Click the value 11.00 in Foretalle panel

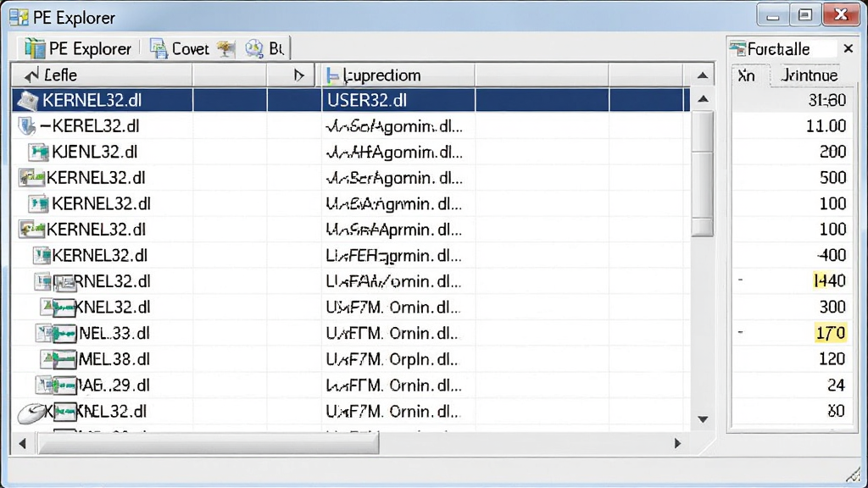[826, 126]
